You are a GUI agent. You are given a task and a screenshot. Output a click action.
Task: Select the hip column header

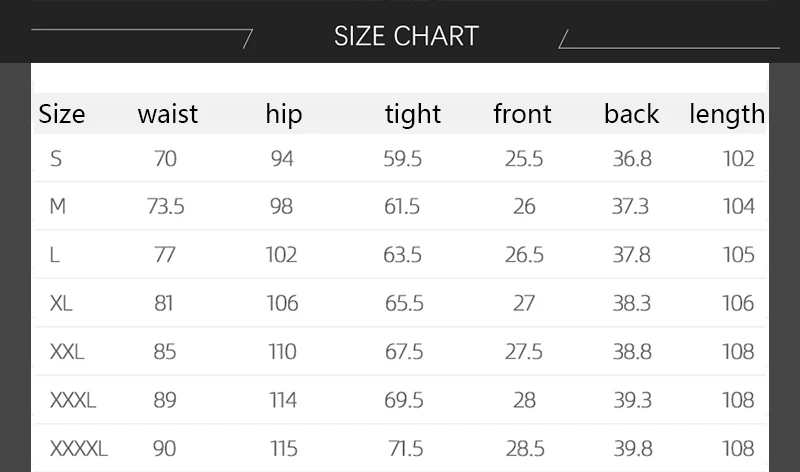pyautogui.click(x=283, y=114)
